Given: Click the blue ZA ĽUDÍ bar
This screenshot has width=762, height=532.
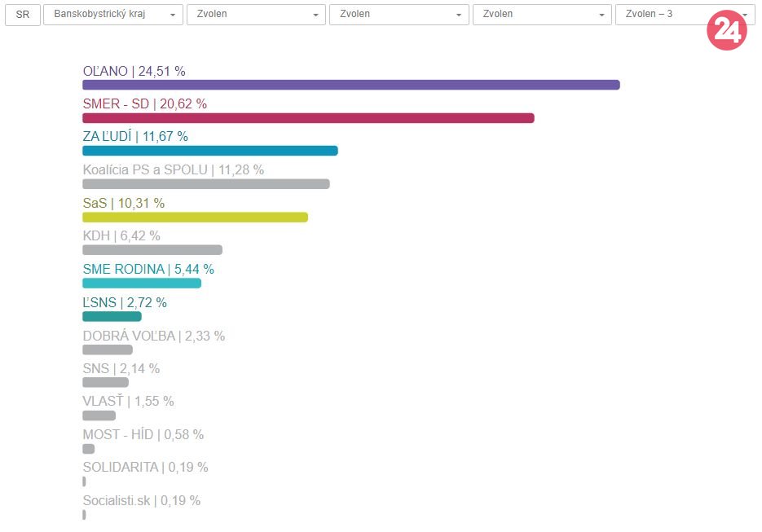Looking at the screenshot, I should pos(209,151).
